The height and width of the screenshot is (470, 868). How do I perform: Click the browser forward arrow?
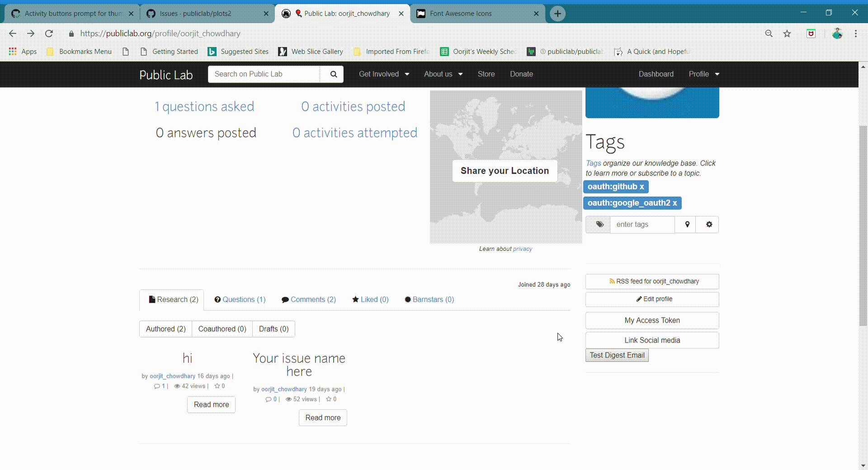(x=31, y=33)
